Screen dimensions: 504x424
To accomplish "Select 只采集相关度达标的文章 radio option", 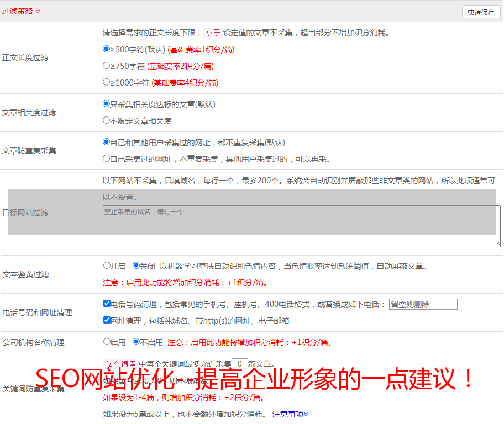I will coord(107,104).
